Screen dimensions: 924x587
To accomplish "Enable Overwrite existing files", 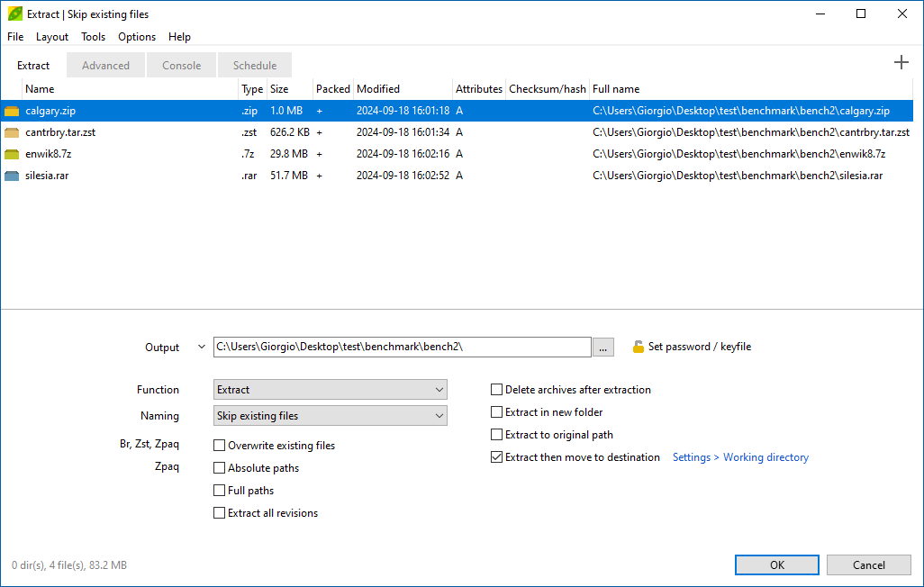I will (x=219, y=445).
